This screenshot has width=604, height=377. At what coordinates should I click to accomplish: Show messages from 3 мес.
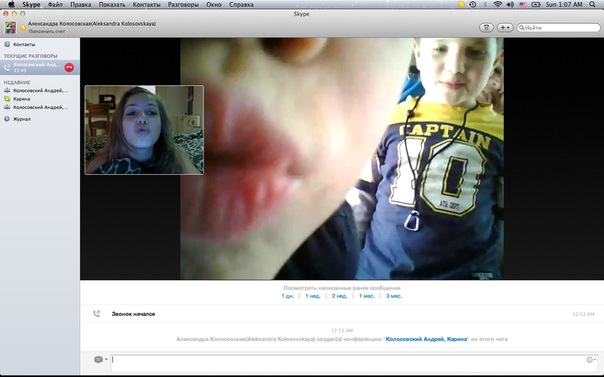[394, 296]
